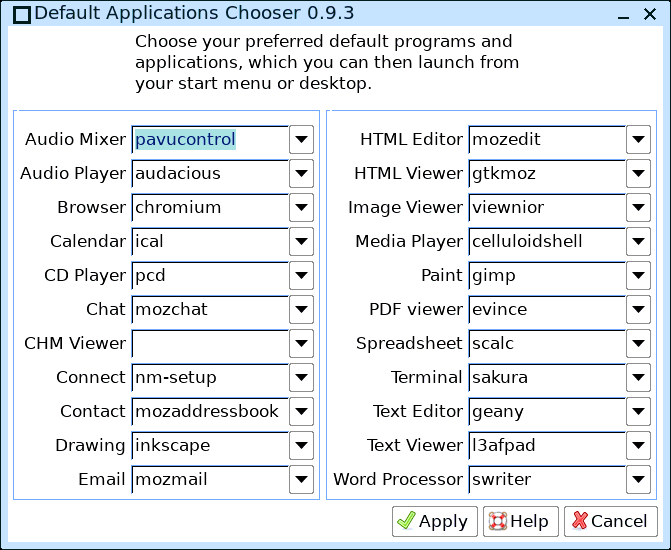Expand the Contact dropdown arrow

point(301,411)
